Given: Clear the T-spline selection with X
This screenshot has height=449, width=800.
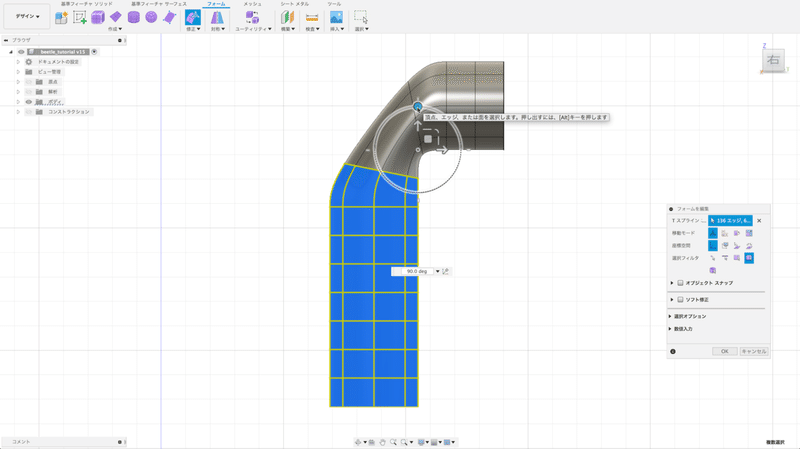Looking at the screenshot, I should [759, 221].
